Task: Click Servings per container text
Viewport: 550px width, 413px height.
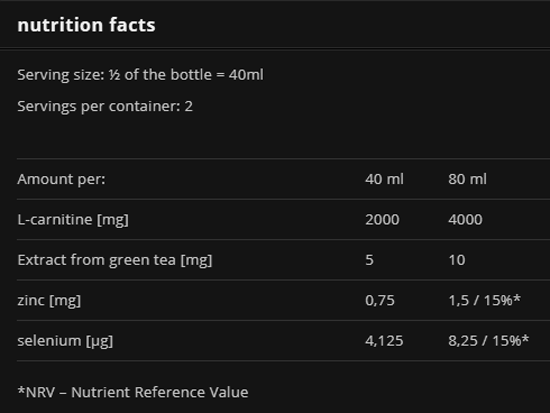Action: point(105,106)
